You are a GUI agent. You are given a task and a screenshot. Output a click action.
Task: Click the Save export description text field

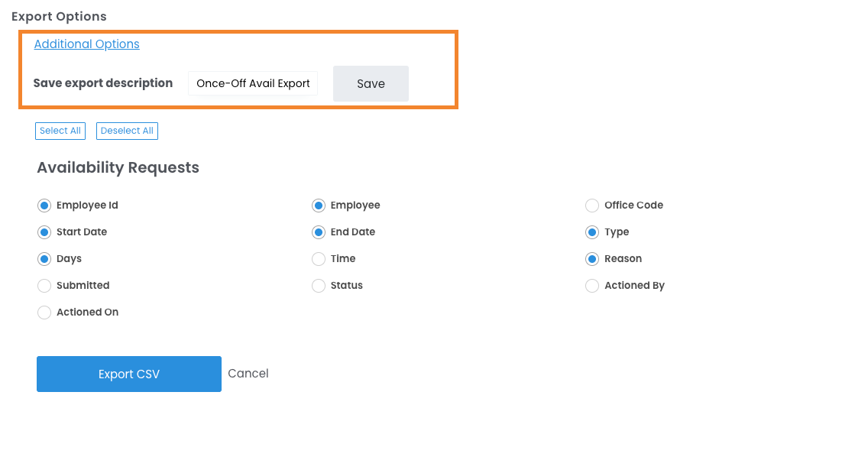(253, 83)
